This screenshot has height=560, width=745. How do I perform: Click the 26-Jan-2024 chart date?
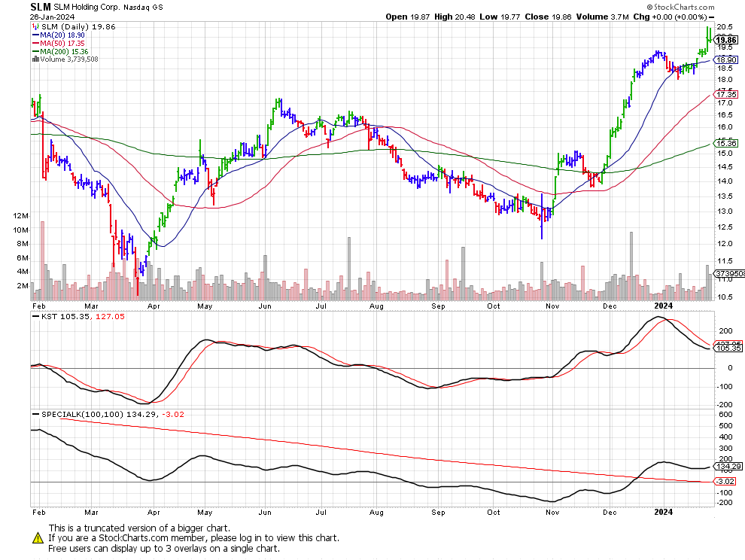52,17
